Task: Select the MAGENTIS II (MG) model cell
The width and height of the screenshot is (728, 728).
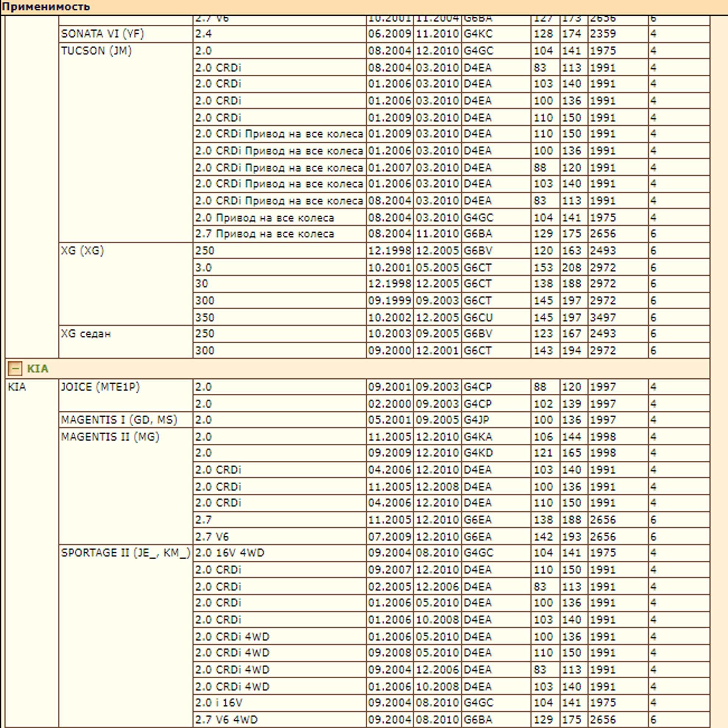Action: click(x=125, y=486)
